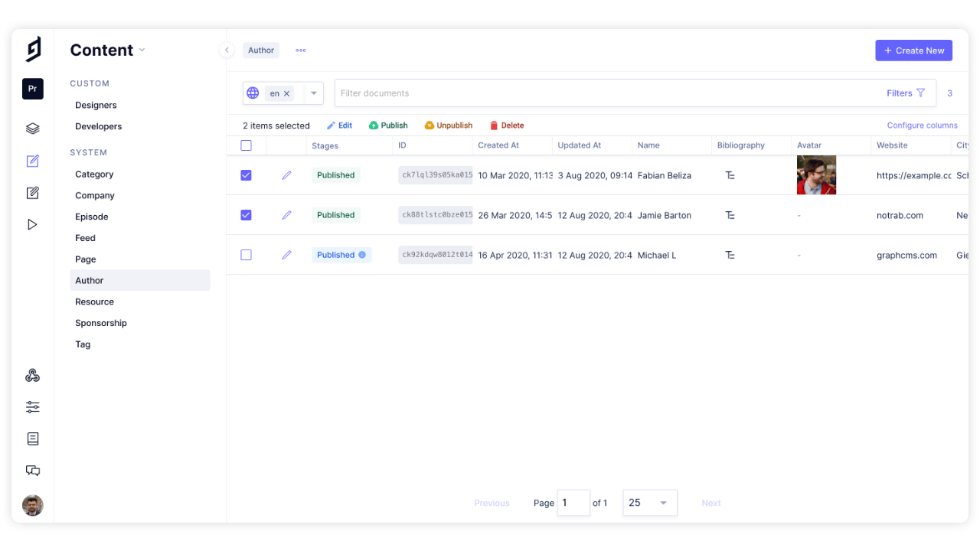Click the Create New button
The image size is (980, 551).
[913, 51]
